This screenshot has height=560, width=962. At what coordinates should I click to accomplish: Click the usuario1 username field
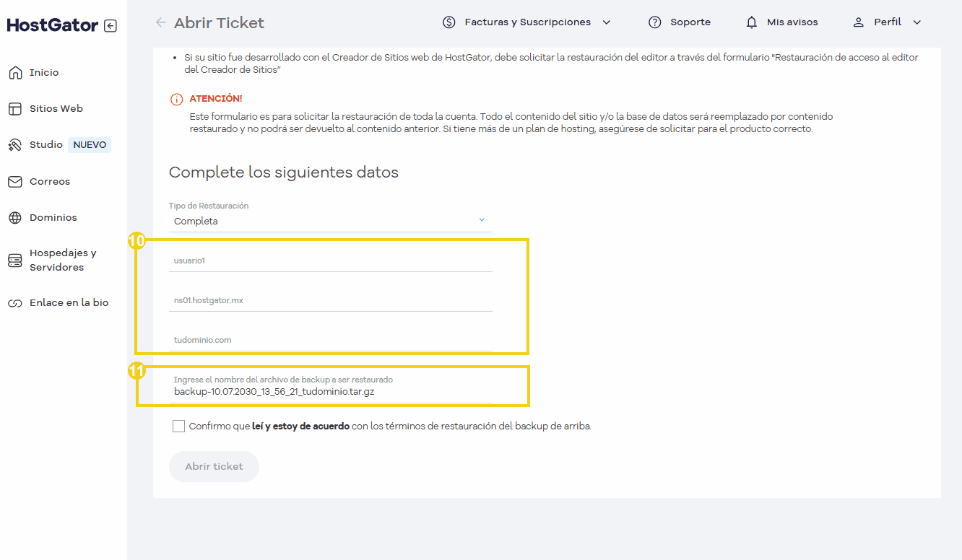(331, 261)
